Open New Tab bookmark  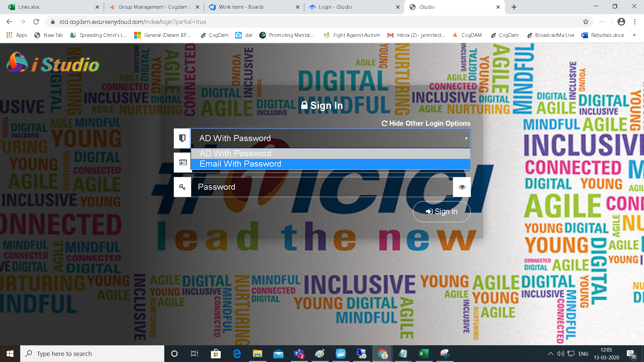[x=49, y=35]
